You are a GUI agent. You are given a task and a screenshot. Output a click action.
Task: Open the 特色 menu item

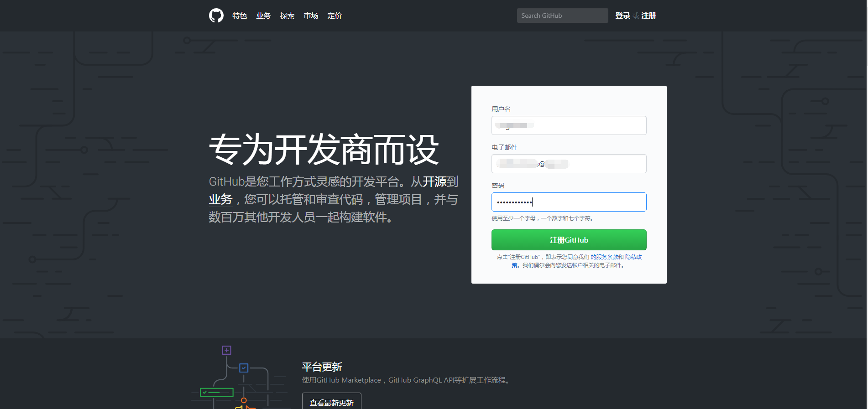(x=240, y=16)
